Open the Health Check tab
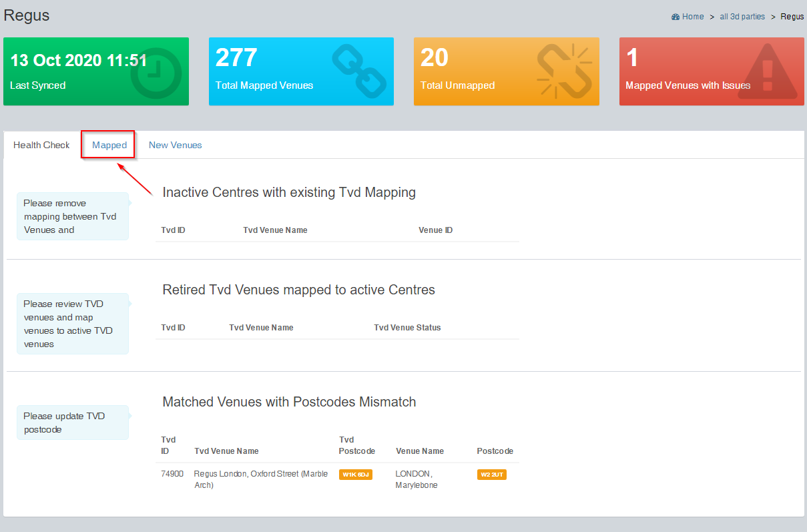The height and width of the screenshot is (532, 807). tap(41, 145)
